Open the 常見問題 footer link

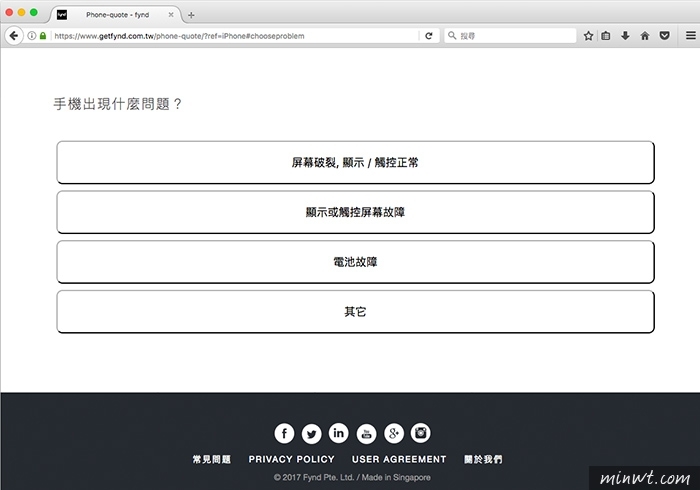212,459
